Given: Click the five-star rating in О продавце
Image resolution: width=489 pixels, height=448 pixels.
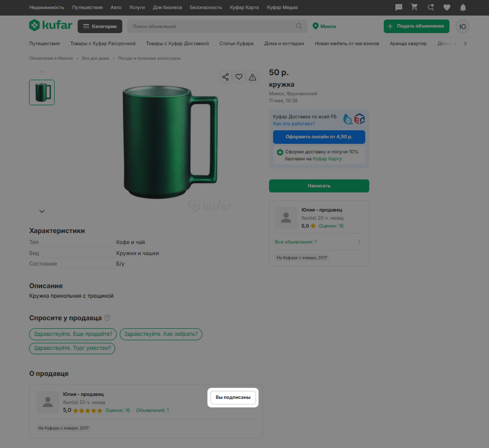Looking at the screenshot, I should pyautogui.click(x=88, y=410).
